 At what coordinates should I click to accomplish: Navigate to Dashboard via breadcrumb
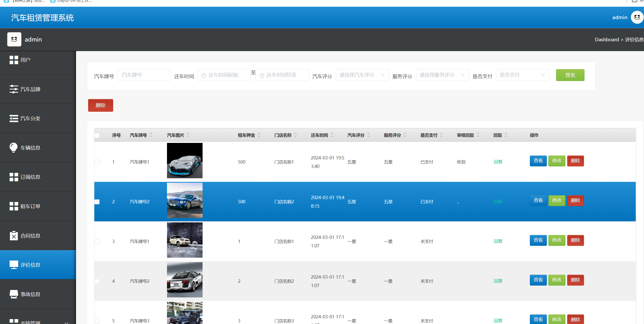coord(607,39)
